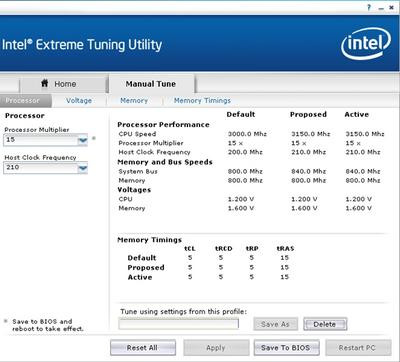
Task: Expand the Processor Multiplier dropdown arrow
Action: pyautogui.click(x=82, y=140)
